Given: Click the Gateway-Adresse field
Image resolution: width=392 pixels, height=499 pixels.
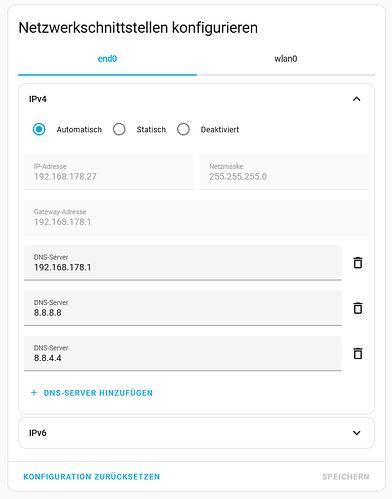Looking at the screenshot, I should (197, 217).
